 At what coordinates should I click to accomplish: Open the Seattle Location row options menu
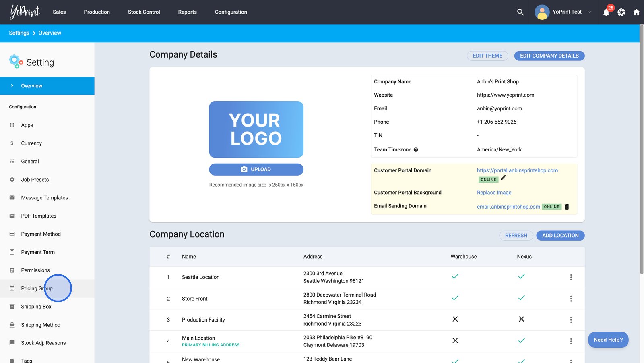(571, 277)
